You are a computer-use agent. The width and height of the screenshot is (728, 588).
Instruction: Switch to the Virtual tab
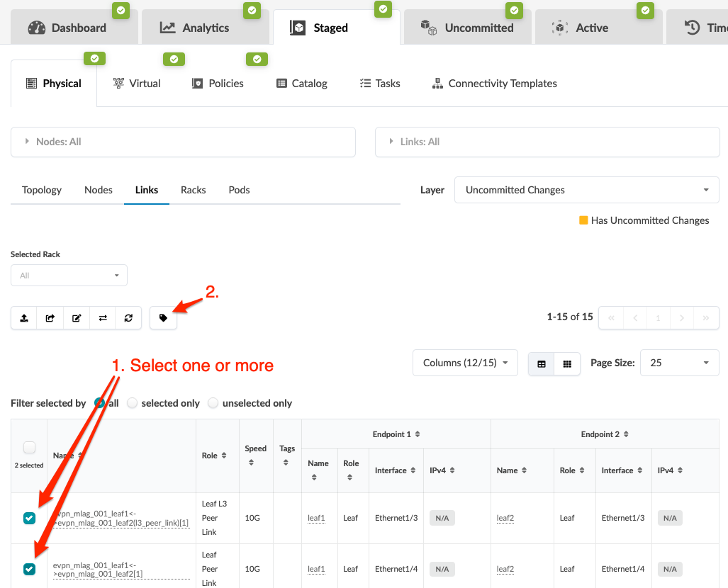[137, 84]
